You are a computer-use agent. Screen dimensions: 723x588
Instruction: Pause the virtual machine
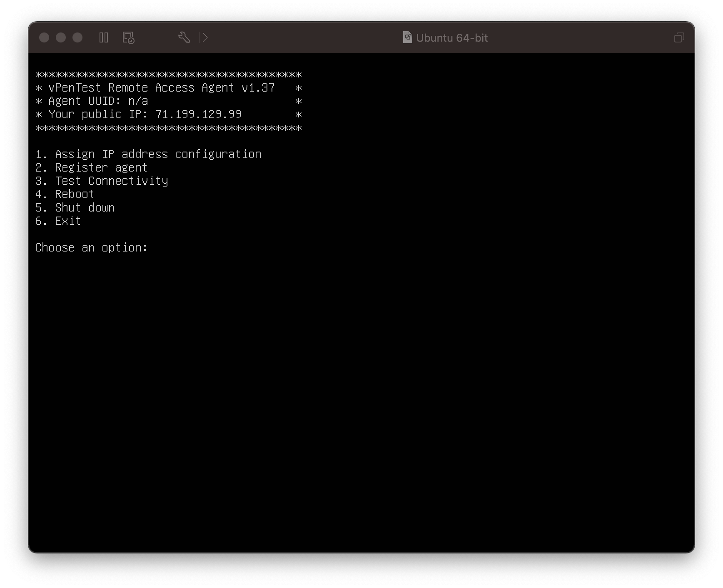coord(104,38)
